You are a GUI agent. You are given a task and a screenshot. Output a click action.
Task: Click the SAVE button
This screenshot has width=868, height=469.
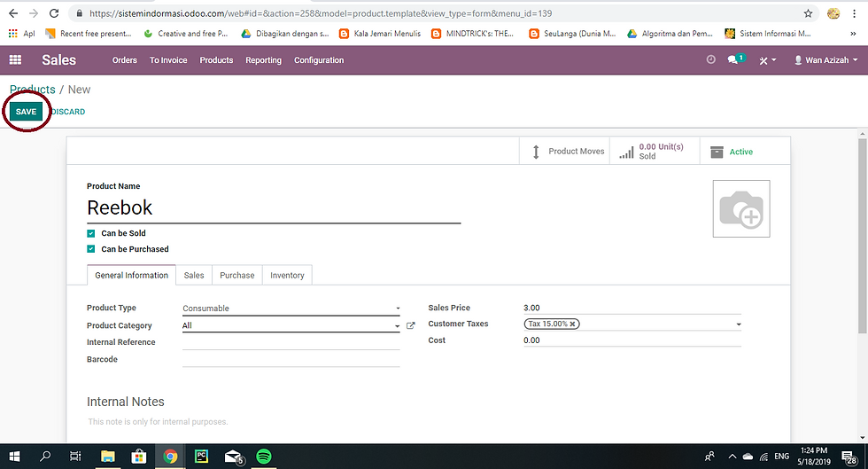26,112
